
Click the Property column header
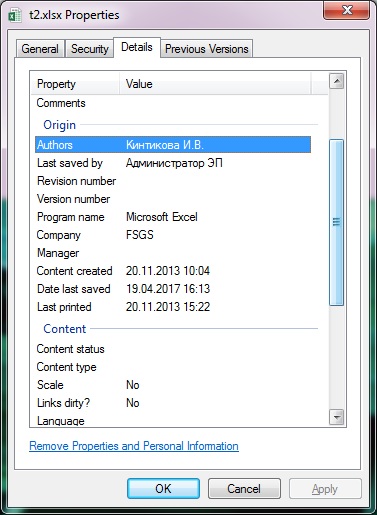75,84
